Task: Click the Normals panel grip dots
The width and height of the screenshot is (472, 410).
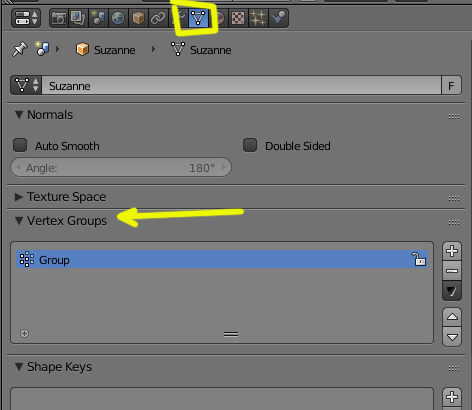Action: pos(454,116)
